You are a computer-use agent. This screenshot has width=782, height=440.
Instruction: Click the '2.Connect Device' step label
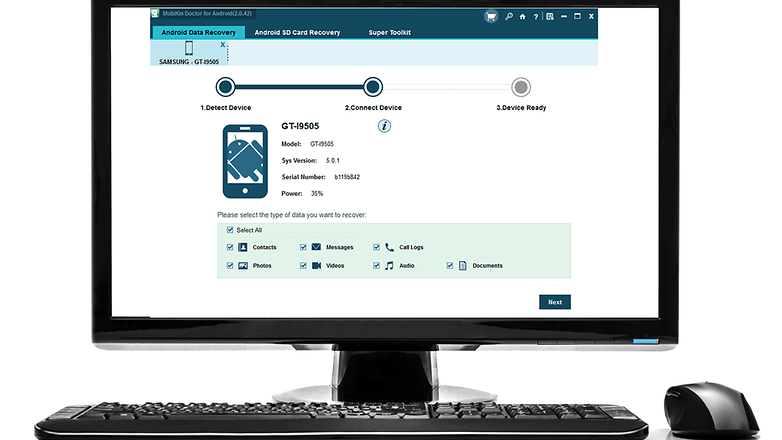(373, 108)
